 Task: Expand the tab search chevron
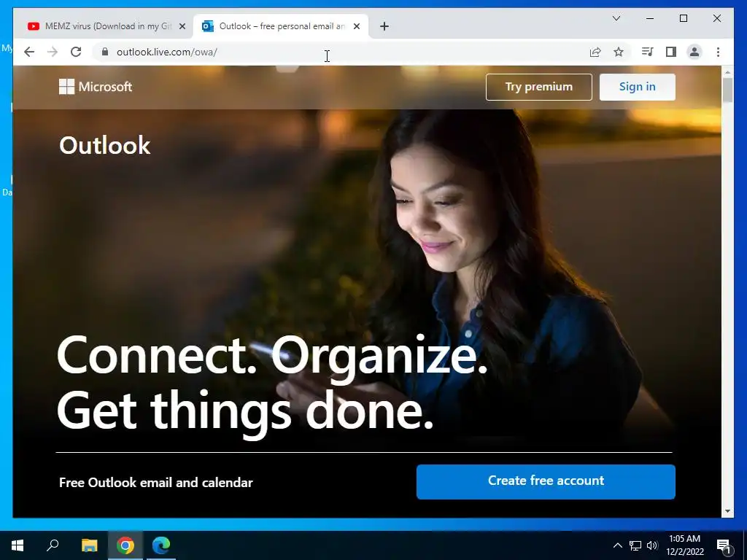(616, 18)
